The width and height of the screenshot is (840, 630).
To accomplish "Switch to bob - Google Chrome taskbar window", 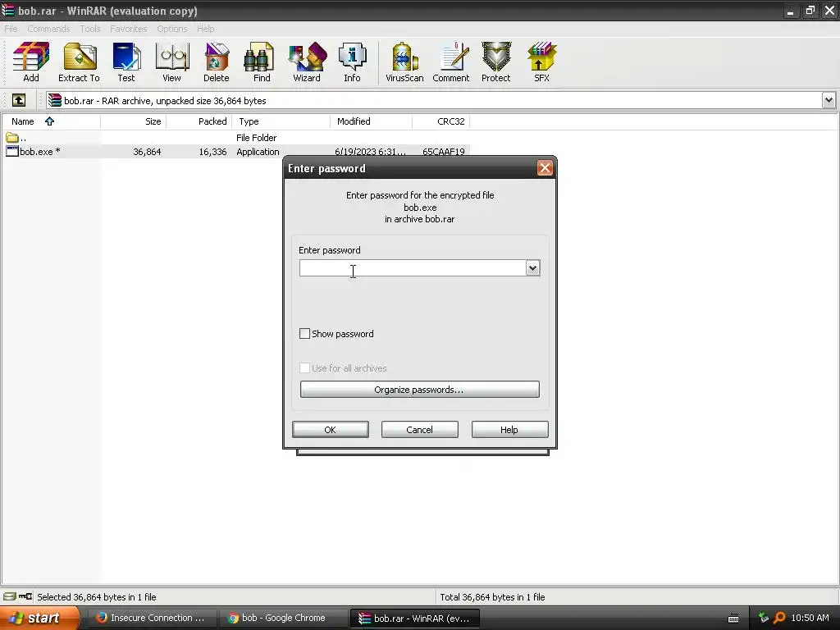I will (x=283, y=619).
